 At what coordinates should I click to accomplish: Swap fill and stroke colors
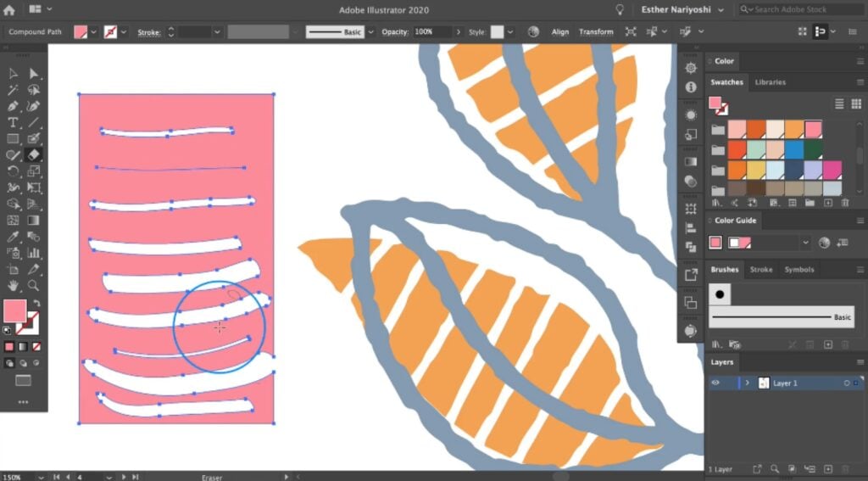point(36,304)
